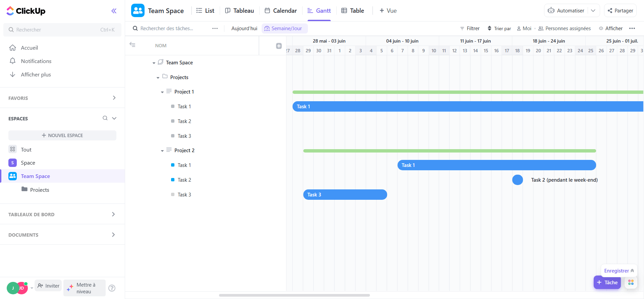
Task: Switch to the Calendar view tab
Action: pos(281,11)
